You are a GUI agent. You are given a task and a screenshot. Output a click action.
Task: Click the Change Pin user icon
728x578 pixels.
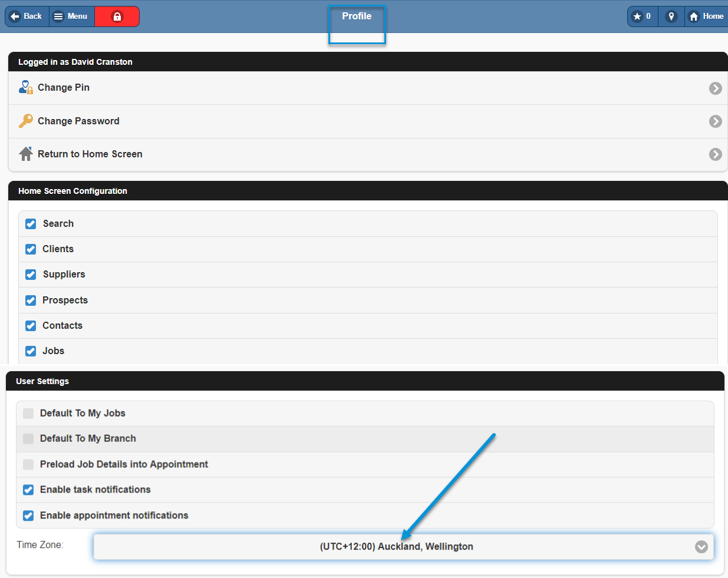click(26, 87)
